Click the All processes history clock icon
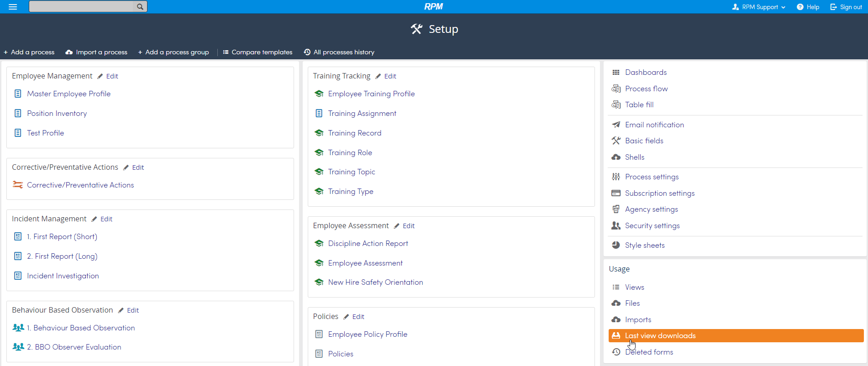 307,52
